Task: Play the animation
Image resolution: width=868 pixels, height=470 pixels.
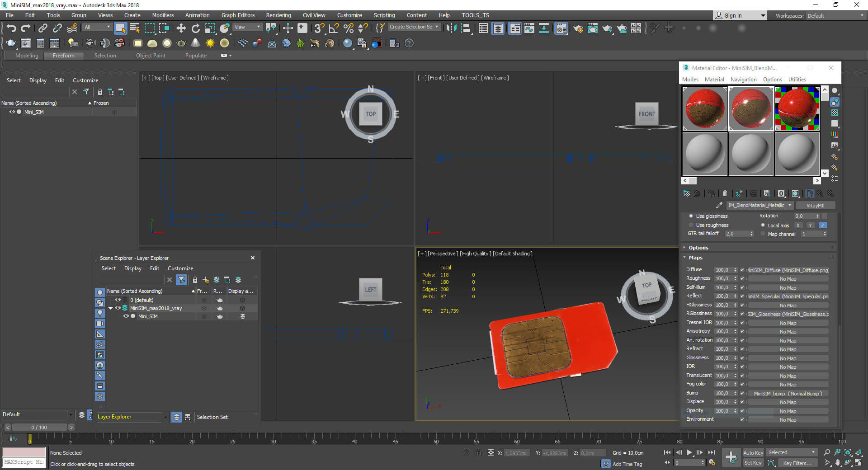Action: 689,452
